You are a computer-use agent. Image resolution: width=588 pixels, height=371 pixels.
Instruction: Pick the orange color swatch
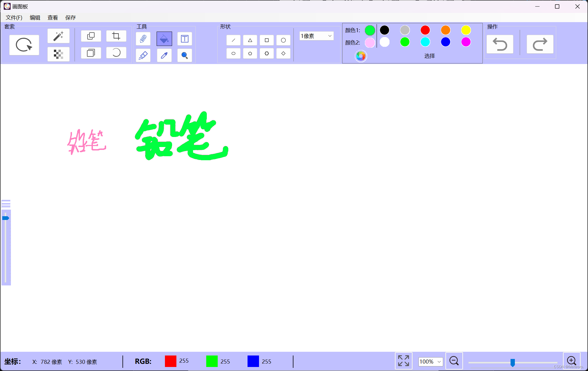[445, 30]
